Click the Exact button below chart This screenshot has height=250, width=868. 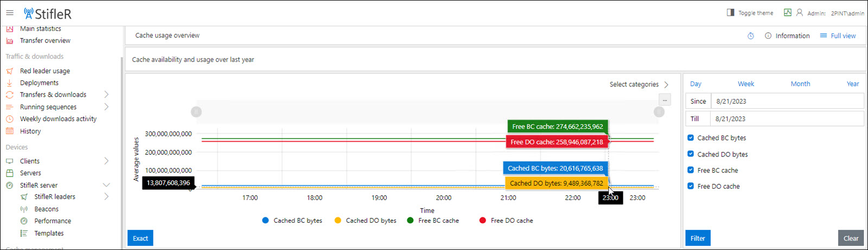click(x=140, y=238)
